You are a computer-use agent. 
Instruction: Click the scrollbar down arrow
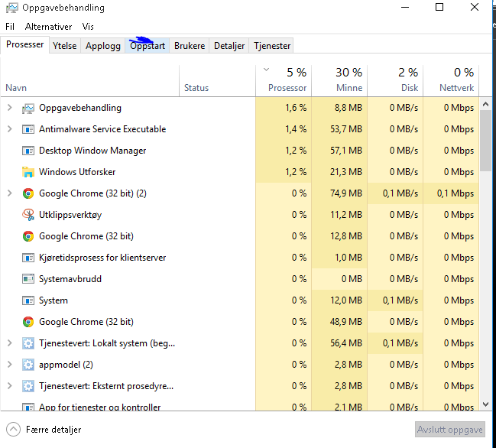pos(485,404)
